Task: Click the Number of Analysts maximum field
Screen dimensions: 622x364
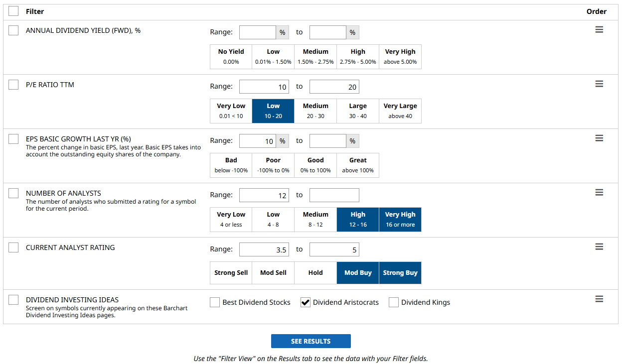Action: 334,195
